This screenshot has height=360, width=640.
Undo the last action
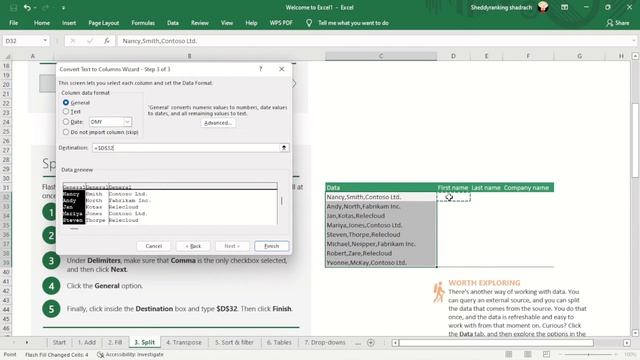pyautogui.click(x=27, y=7)
